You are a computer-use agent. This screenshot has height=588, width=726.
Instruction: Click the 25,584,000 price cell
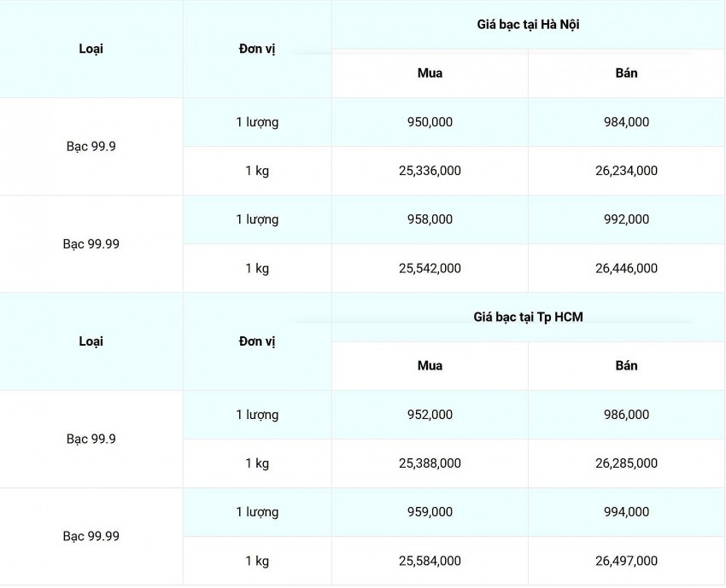(430, 561)
